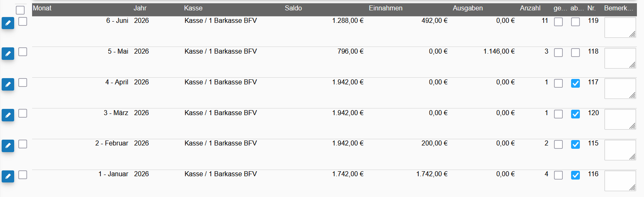644x197 pixels.
Task: Uncheck the 'ab...' checkbox for Nr. 117
Action: click(575, 83)
